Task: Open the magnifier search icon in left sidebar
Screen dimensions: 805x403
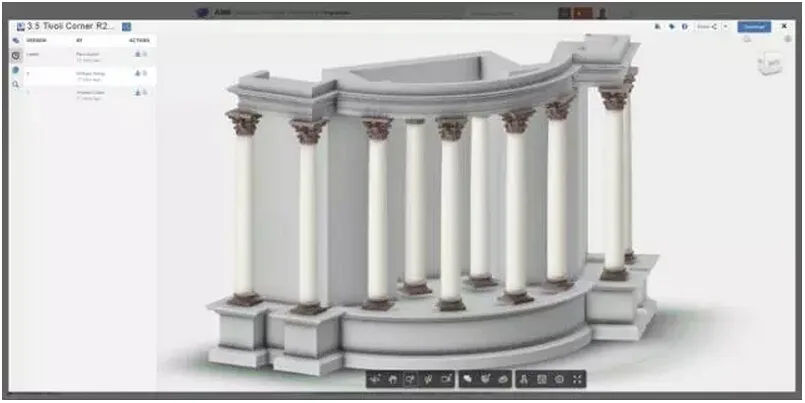Action: pos(16,84)
